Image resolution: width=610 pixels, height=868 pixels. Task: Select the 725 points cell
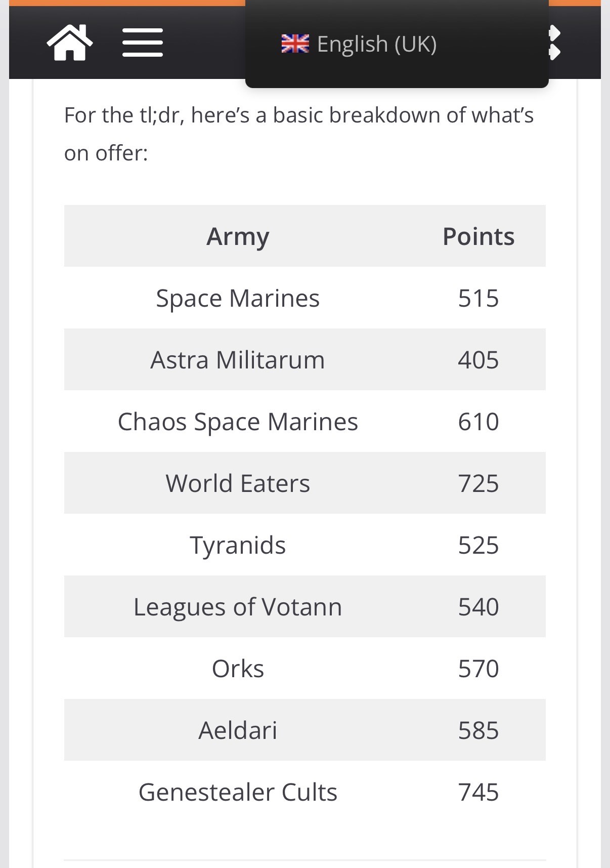pyautogui.click(x=478, y=483)
